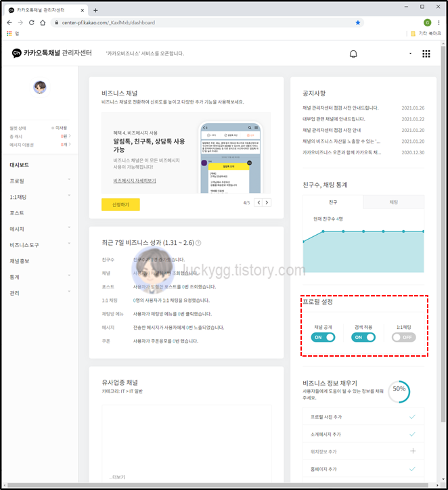The width and height of the screenshot is (448, 490).
Task: Click the yellow 신청하기 button
Action: 120,204
